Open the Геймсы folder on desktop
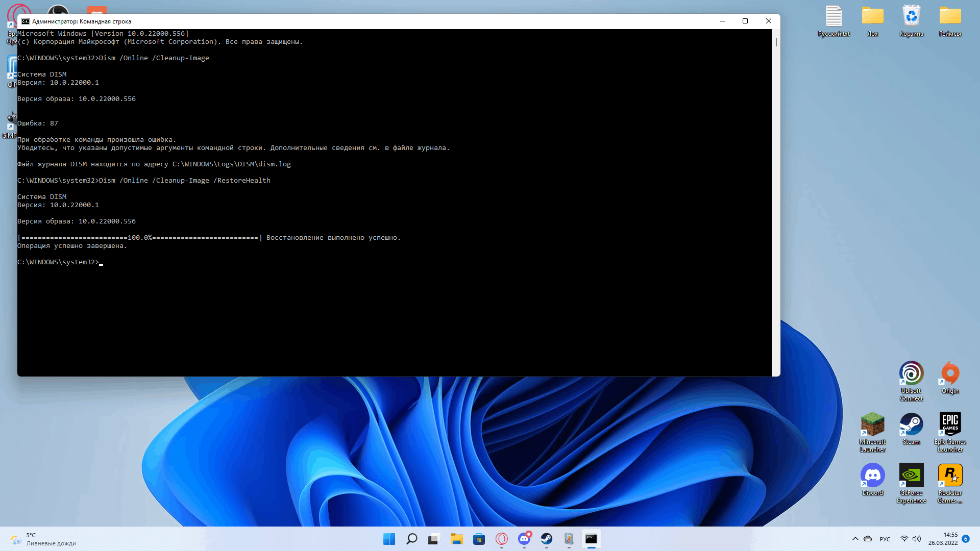The width and height of the screenshot is (980, 551). 950,20
